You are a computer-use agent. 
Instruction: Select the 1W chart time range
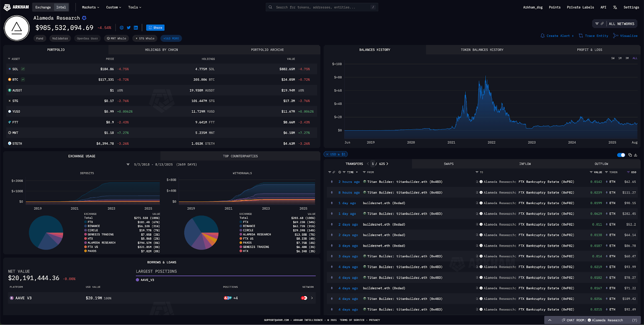613,58
